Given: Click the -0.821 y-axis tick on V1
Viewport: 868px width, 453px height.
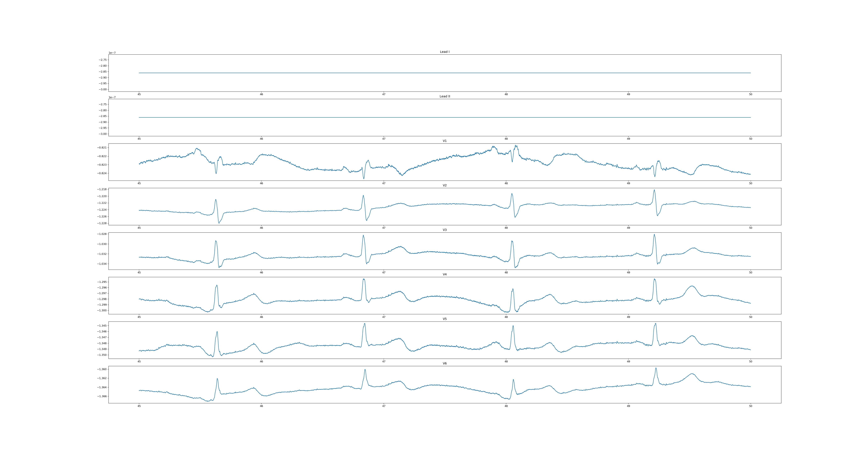Looking at the screenshot, I should tap(102, 148).
